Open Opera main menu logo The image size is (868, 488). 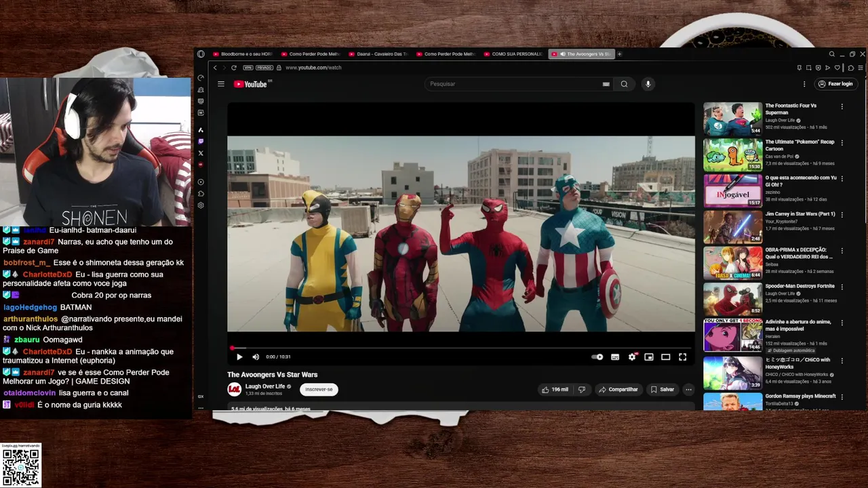point(201,54)
